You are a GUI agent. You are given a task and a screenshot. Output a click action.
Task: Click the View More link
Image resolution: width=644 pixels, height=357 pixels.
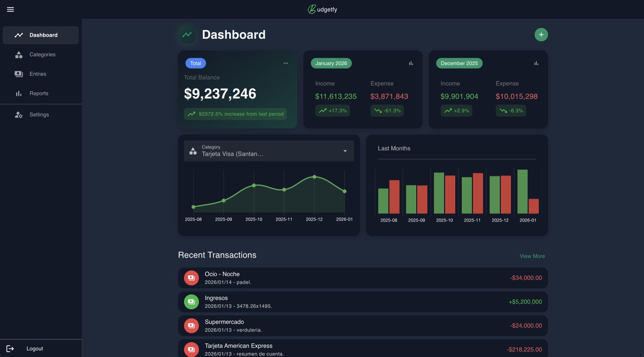pyautogui.click(x=532, y=256)
